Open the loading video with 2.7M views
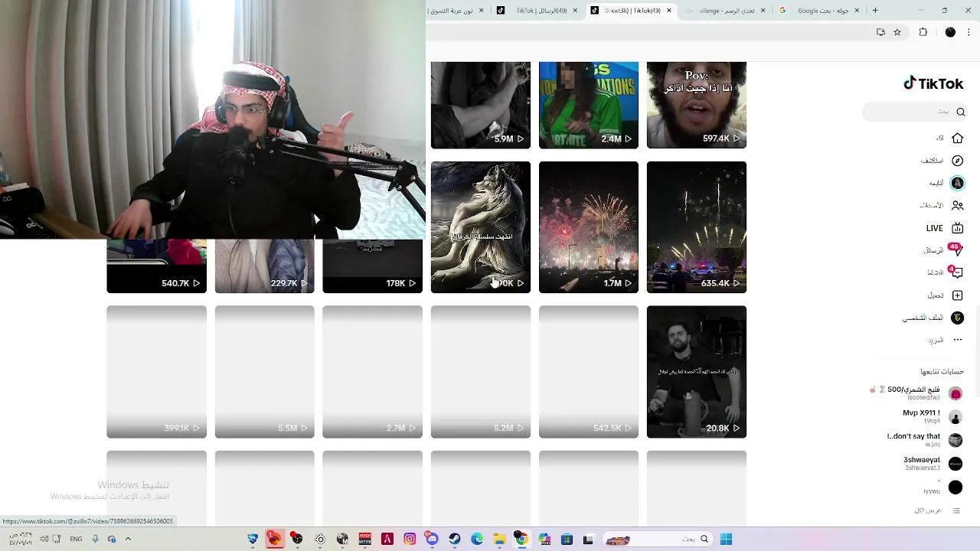The image size is (980, 551). [372, 372]
